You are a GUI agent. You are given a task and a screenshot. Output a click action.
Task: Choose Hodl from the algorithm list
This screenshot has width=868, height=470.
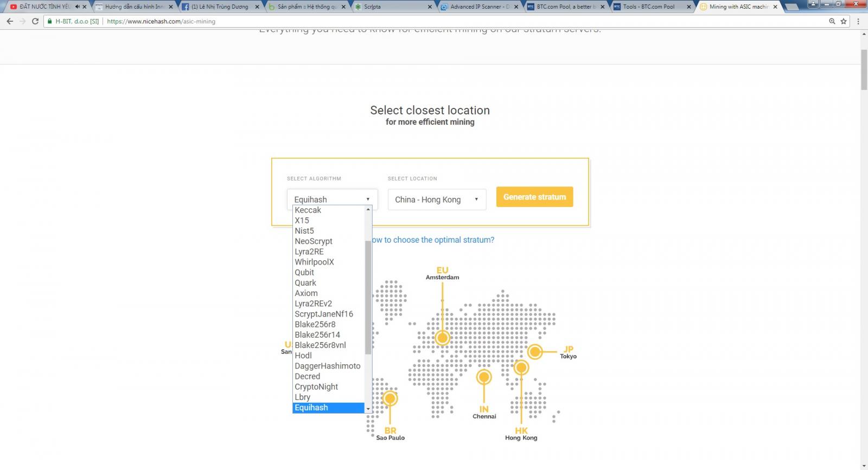[x=328, y=355]
